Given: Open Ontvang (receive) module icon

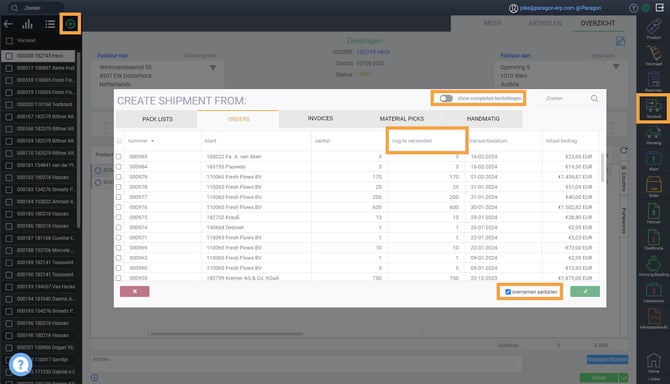Looking at the screenshot, I should tap(653, 135).
